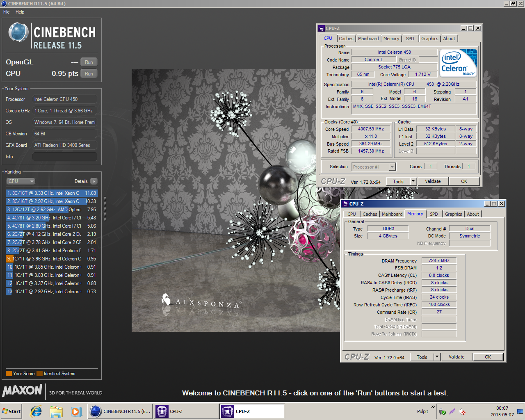525x420 pixels.
Task: Click Validate in the upper CPU-Z window
Action: tap(433, 181)
